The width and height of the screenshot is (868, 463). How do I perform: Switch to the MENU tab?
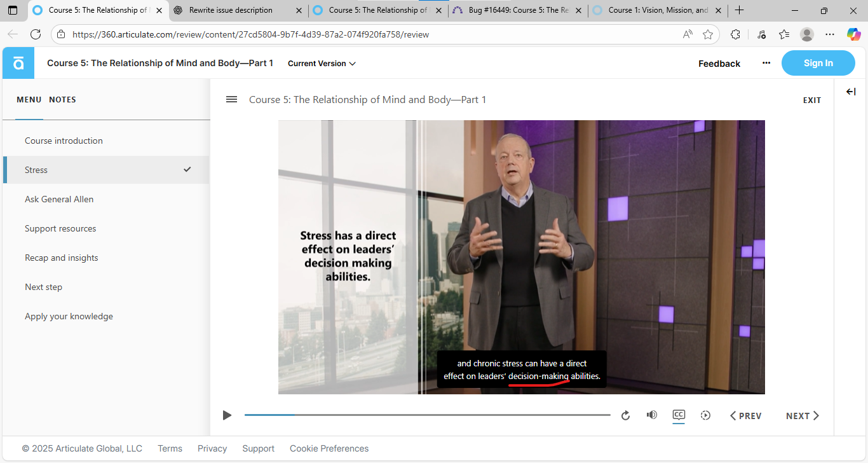click(x=29, y=99)
